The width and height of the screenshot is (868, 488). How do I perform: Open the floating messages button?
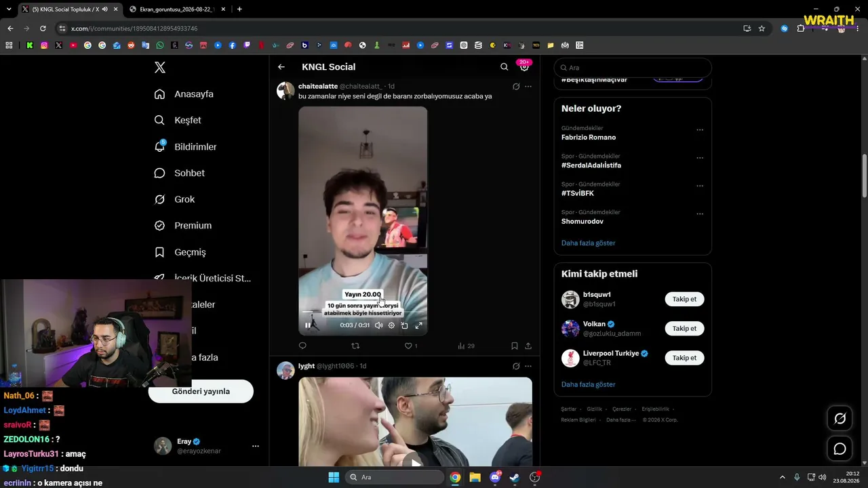coord(840,449)
